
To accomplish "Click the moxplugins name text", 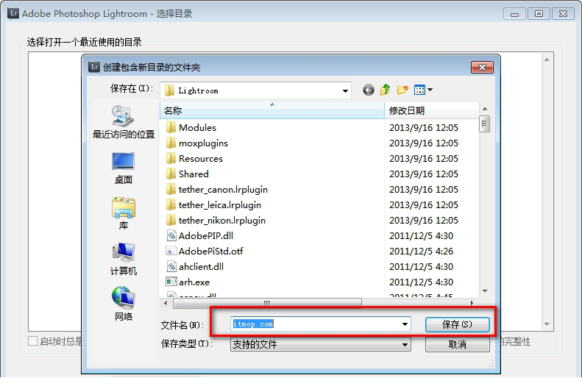I will pyautogui.click(x=203, y=143).
